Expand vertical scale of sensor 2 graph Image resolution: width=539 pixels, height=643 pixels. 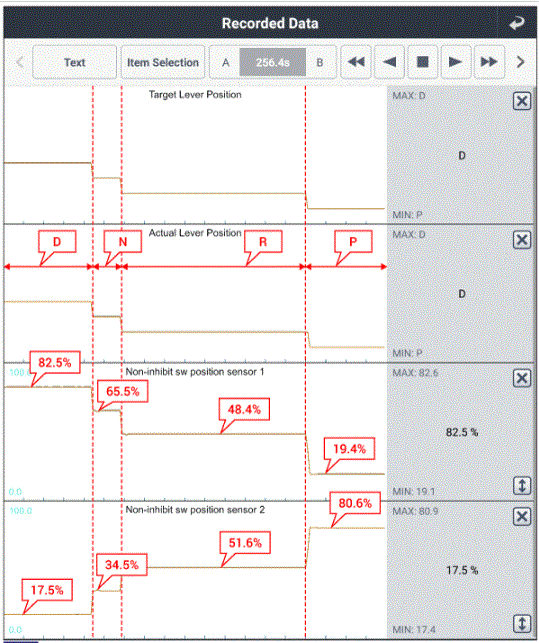tap(522, 624)
